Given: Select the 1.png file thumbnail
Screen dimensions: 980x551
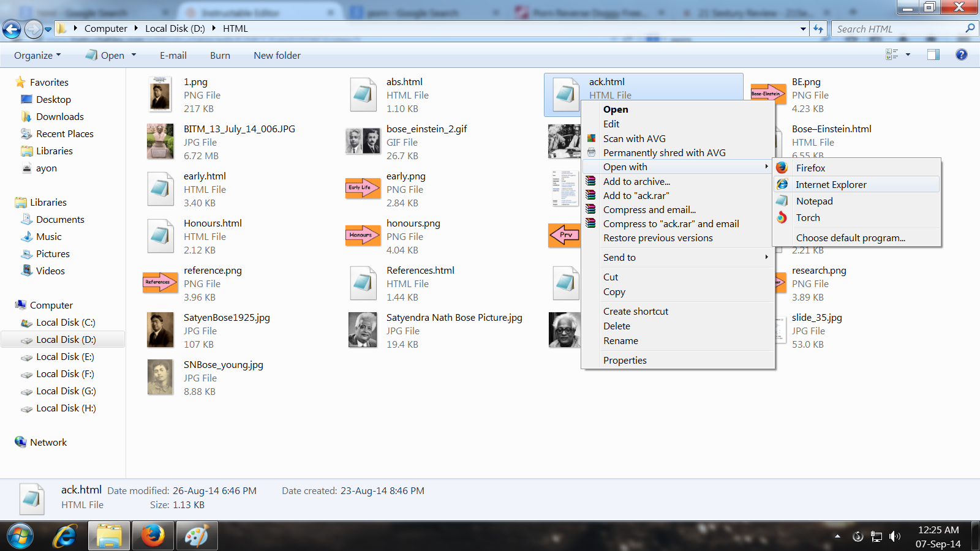Looking at the screenshot, I should pyautogui.click(x=160, y=94).
